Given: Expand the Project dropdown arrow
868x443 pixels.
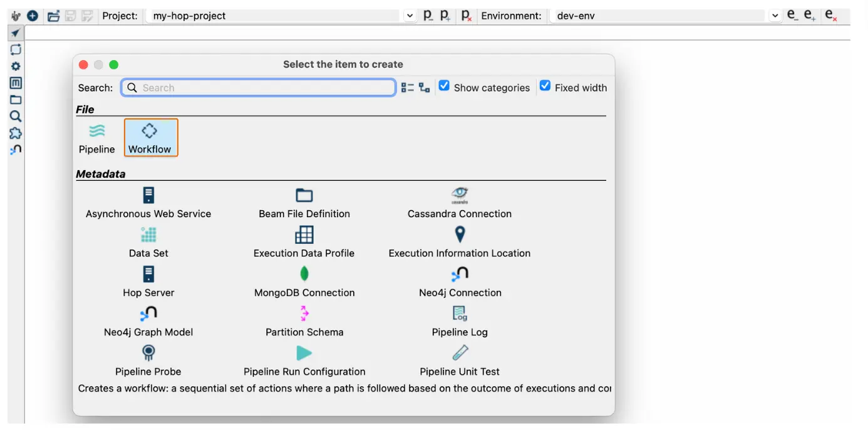Looking at the screenshot, I should tap(410, 16).
